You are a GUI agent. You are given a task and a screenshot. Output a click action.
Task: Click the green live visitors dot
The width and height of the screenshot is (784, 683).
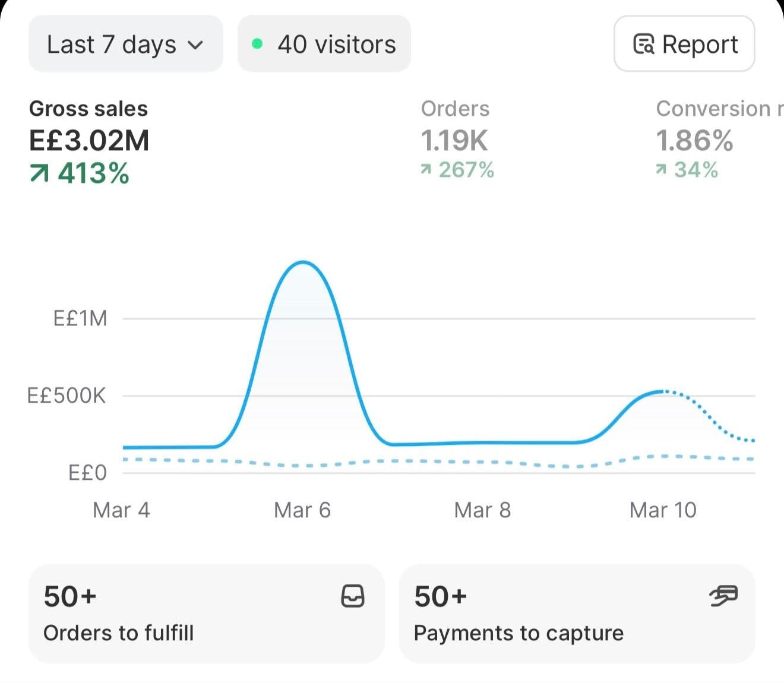257,43
